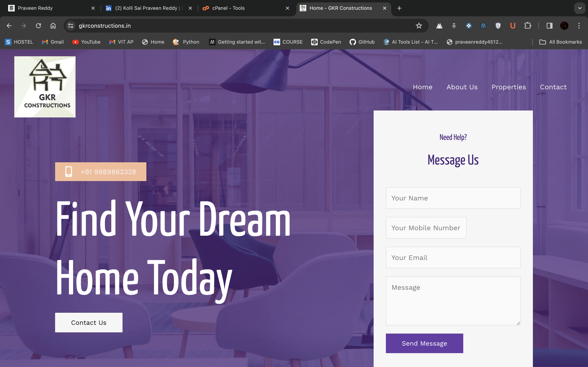Open the GitHub bookmark
The image size is (588, 367).
(x=362, y=42)
